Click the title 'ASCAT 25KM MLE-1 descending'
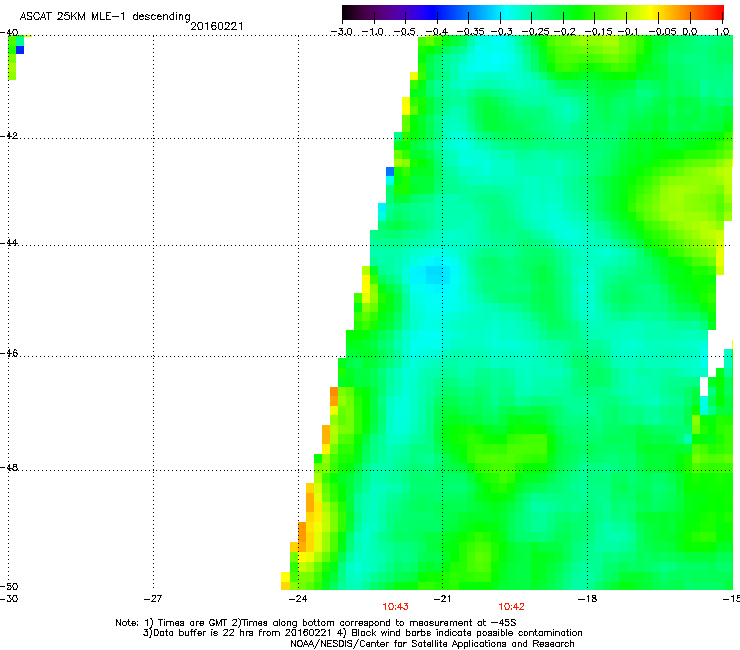 coord(105,17)
